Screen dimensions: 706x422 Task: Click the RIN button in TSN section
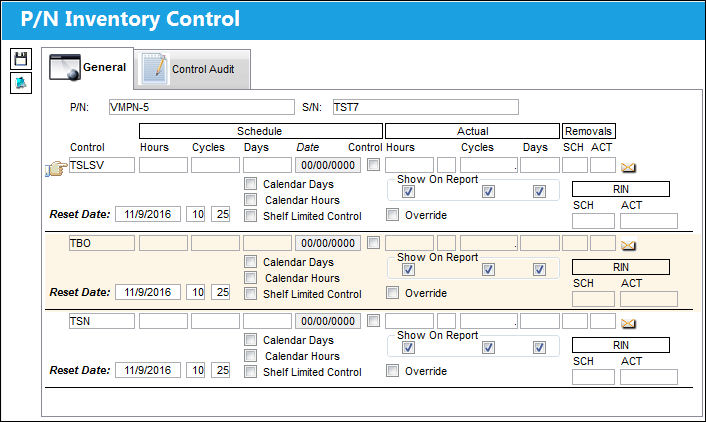(x=620, y=345)
